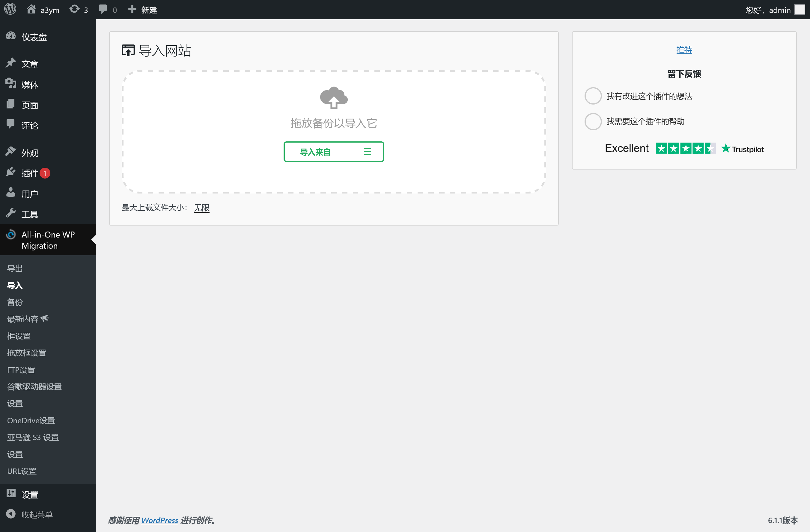Go to 导入 submenu

coord(15,285)
